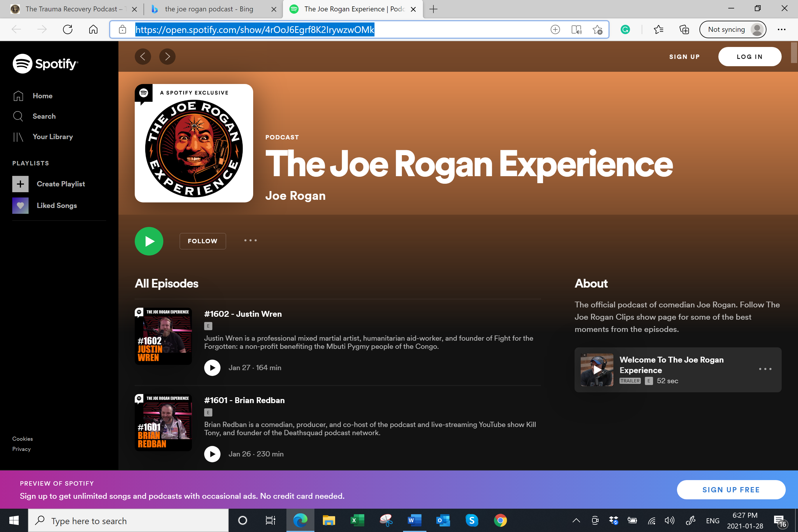Image resolution: width=798 pixels, height=532 pixels.
Task: Open the volume control in tray
Action: click(x=669, y=520)
